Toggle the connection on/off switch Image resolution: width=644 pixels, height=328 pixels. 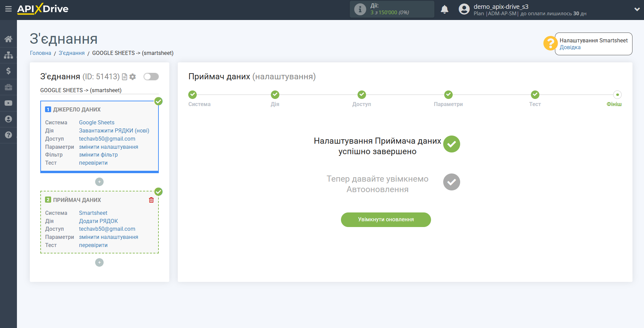[151, 77]
